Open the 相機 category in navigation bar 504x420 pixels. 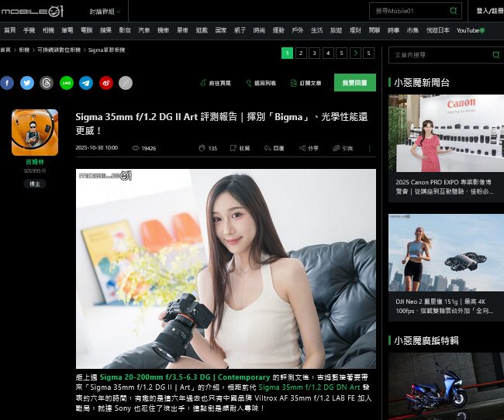click(x=48, y=30)
